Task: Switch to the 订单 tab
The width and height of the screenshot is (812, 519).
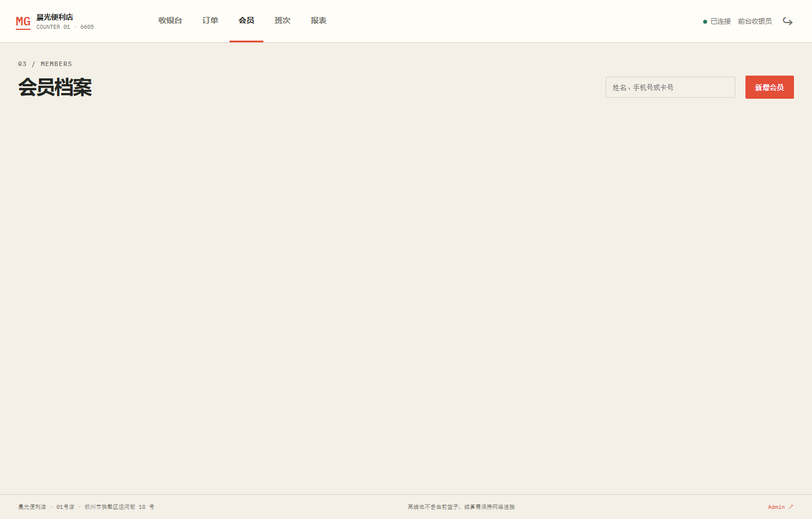Action: [x=210, y=21]
